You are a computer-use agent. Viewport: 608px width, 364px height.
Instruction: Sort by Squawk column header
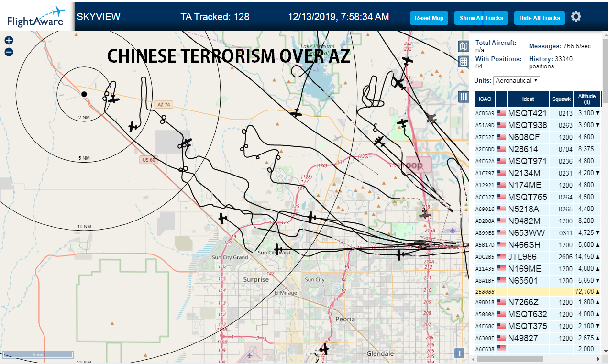tap(561, 99)
